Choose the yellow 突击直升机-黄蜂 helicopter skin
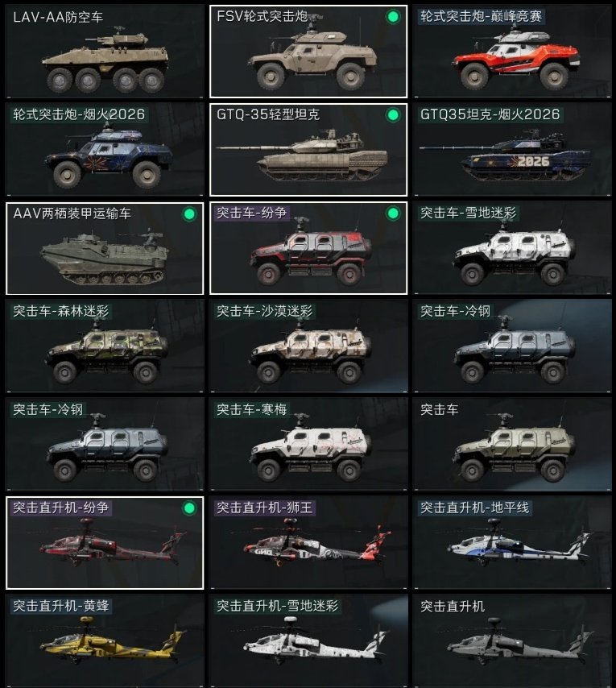The width and height of the screenshot is (616, 688). 105,640
